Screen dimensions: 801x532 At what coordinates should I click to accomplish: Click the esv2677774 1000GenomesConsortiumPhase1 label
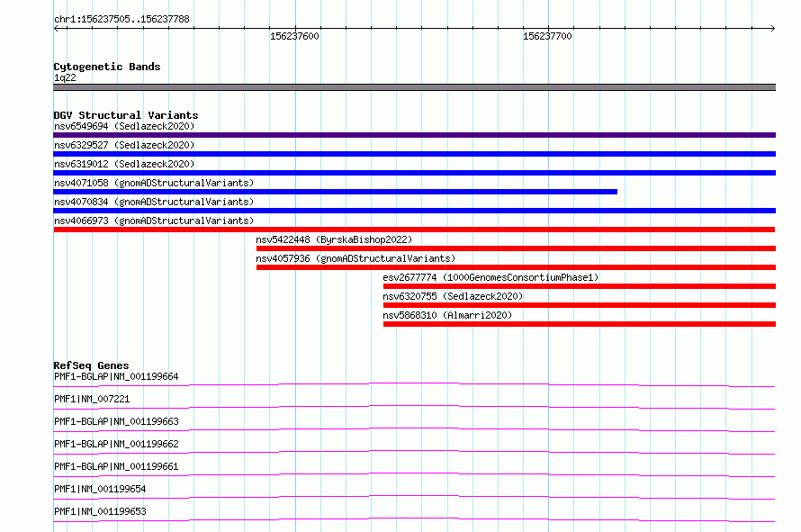pyautogui.click(x=490, y=277)
